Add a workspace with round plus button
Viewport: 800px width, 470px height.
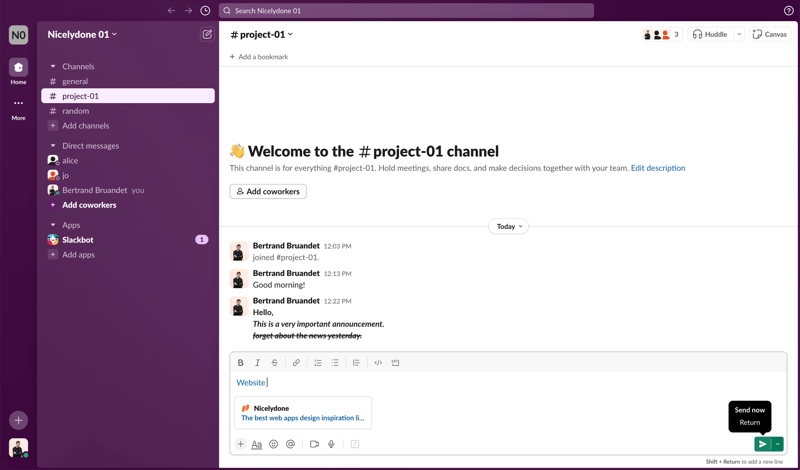pyautogui.click(x=18, y=420)
